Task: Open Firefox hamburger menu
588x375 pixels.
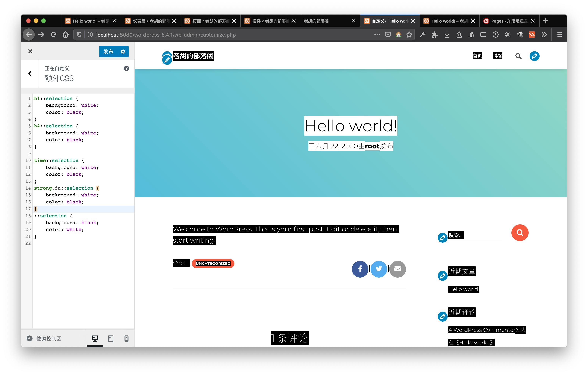Action: pyautogui.click(x=559, y=35)
